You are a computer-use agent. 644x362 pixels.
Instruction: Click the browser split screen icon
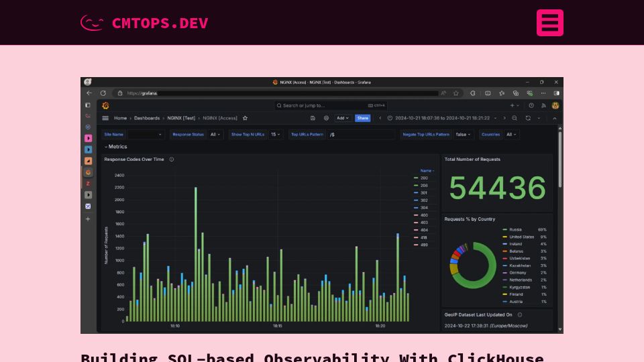pos(488,93)
